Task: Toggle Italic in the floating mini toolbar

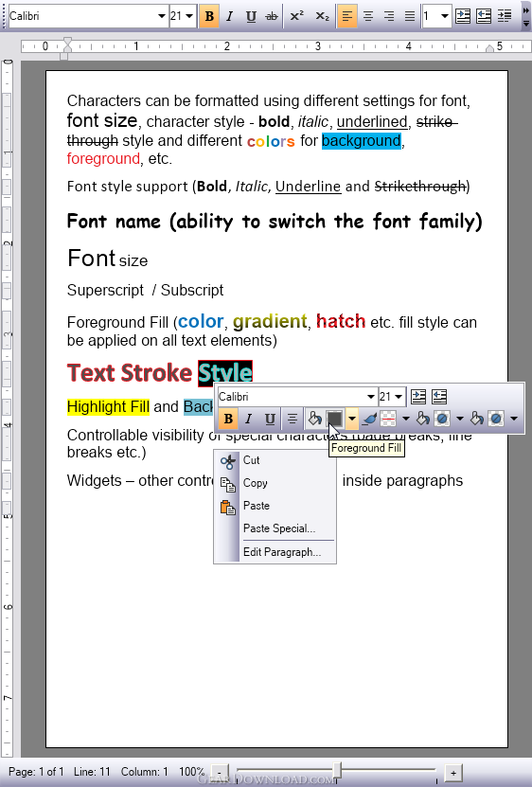Action: [248, 419]
